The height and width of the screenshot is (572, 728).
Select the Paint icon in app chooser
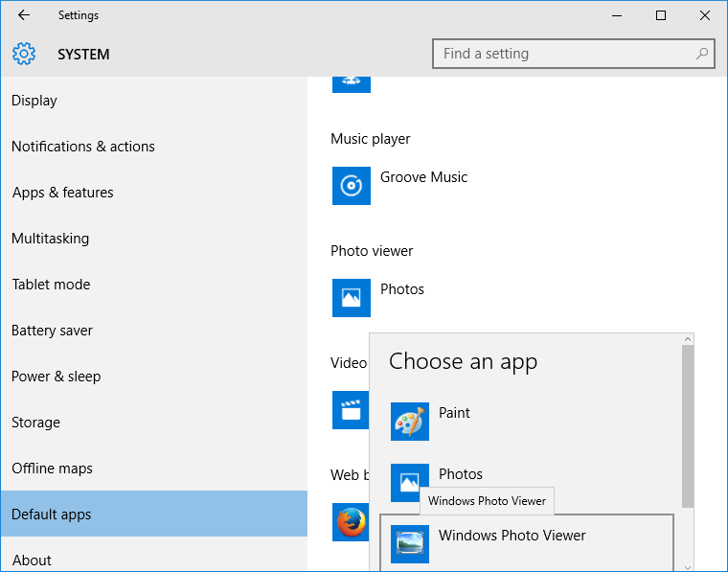(409, 422)
